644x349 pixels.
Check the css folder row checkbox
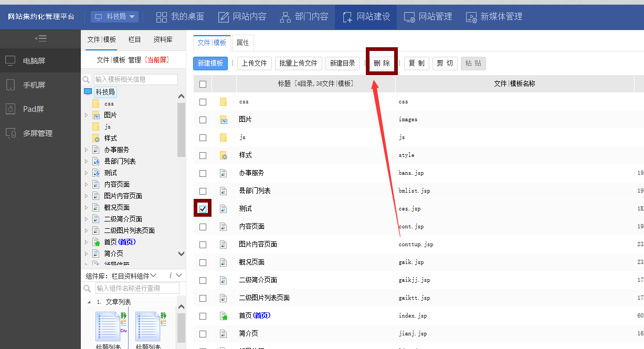coord(203,102)
